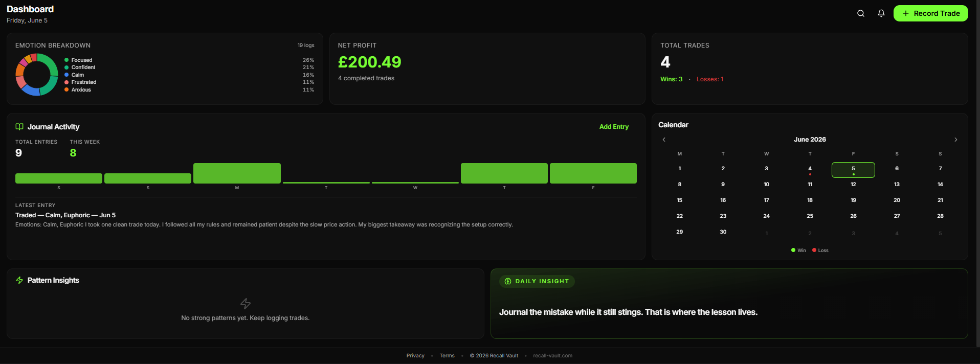Click the Frustrated legend entry
The width and height of the screenshot is (980, 364).
pos(84,82)
